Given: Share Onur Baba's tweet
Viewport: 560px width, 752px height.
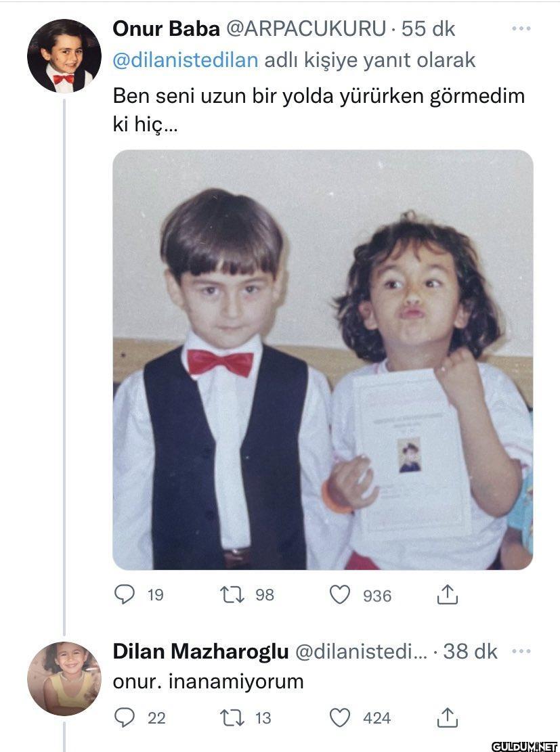Looking at the screenshot, I should pyautogui.click(x=448, y=595).
